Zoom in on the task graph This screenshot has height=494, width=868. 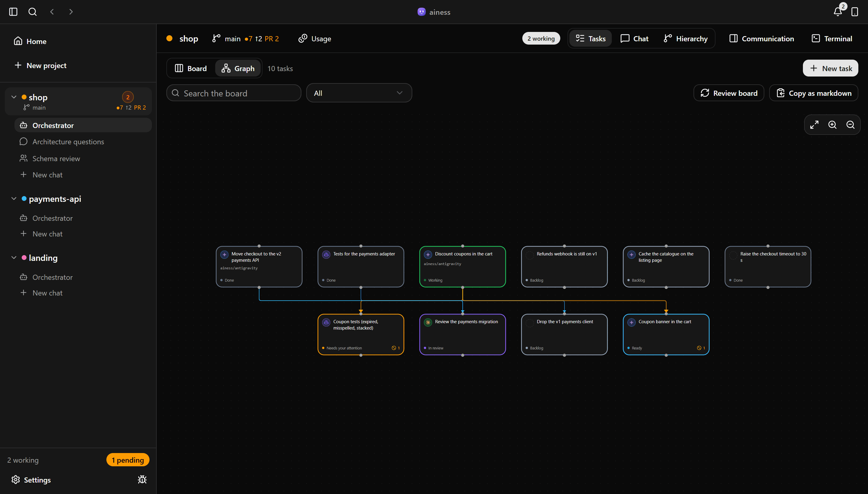point(832,125)
